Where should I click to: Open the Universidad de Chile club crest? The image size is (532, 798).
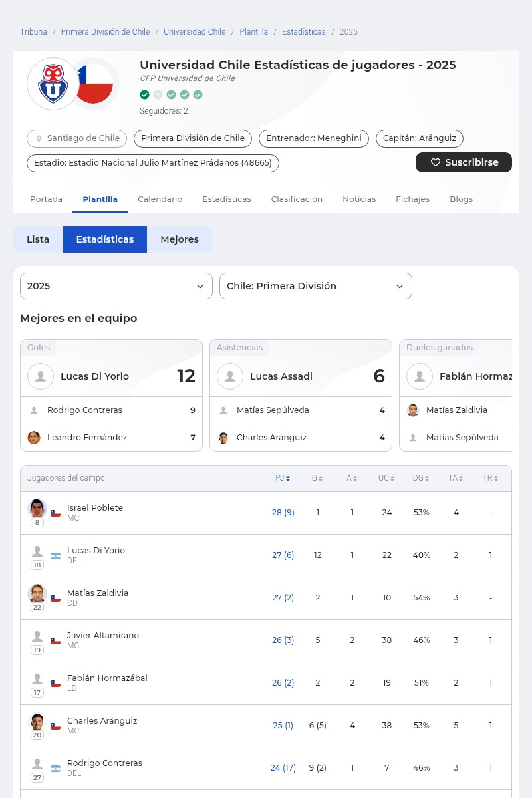(x=53, y=84)
